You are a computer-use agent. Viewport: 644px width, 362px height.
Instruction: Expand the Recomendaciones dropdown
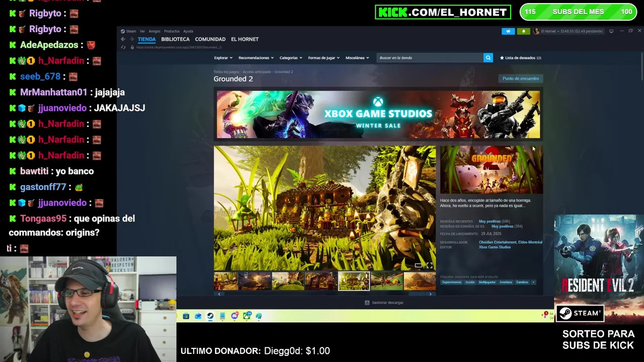click(x=256, y=58)
